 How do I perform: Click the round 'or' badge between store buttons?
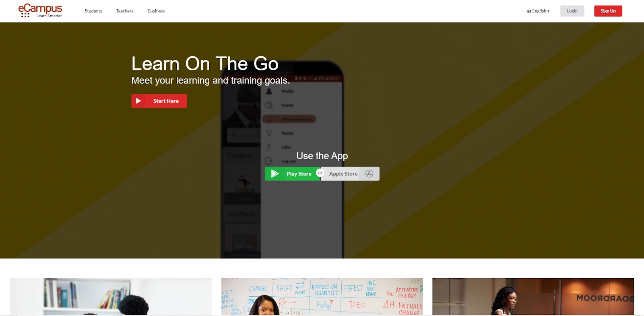[x=320, y=173]
